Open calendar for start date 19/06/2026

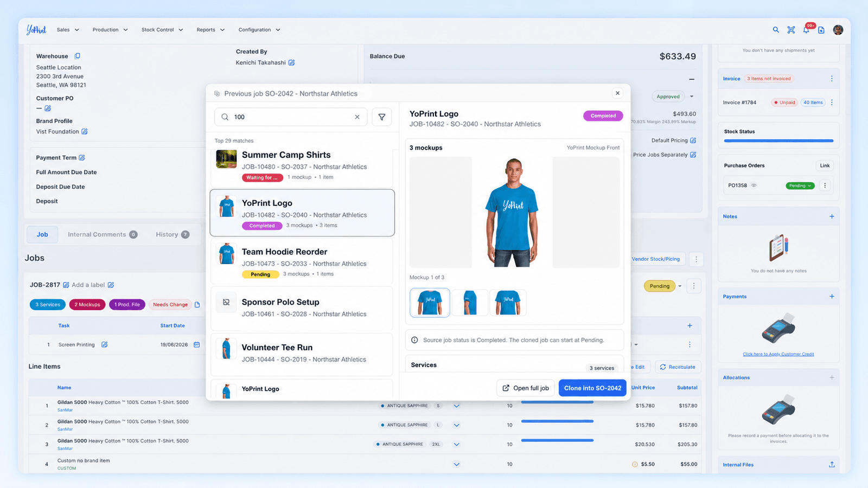(196, 345)
